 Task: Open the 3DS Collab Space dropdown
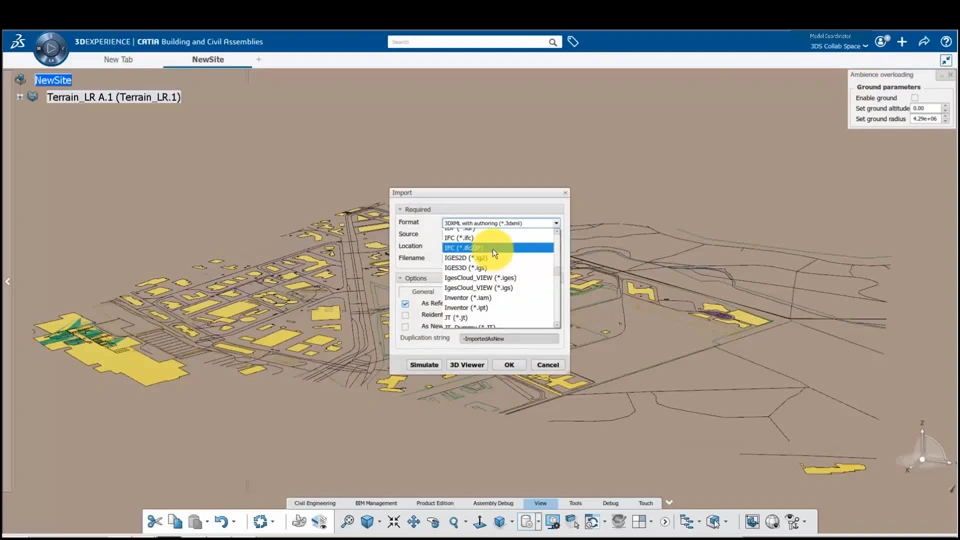[x=839, y=46]
